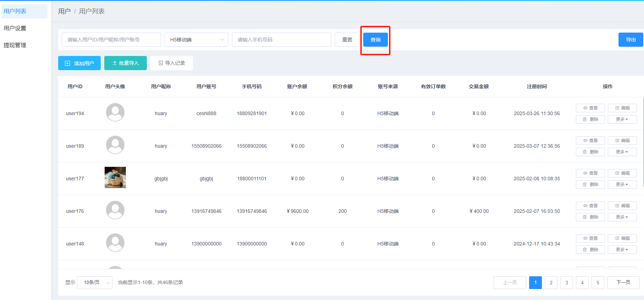Open the 导入记录 import records
644x300 pixels.
pos(172,63)
